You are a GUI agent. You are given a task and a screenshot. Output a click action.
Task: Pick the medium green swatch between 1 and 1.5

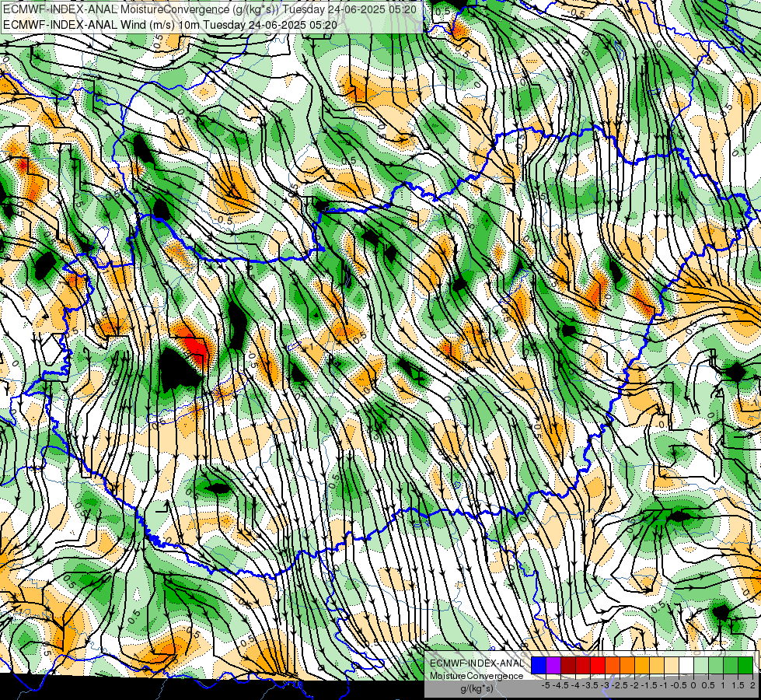[x=731, y=666]
